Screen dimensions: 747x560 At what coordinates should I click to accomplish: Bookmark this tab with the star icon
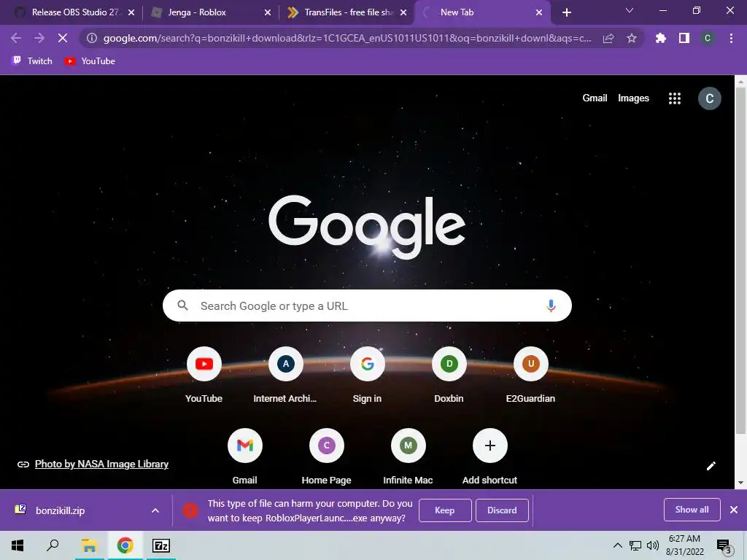pyautogui.click(x=632, y=38)
